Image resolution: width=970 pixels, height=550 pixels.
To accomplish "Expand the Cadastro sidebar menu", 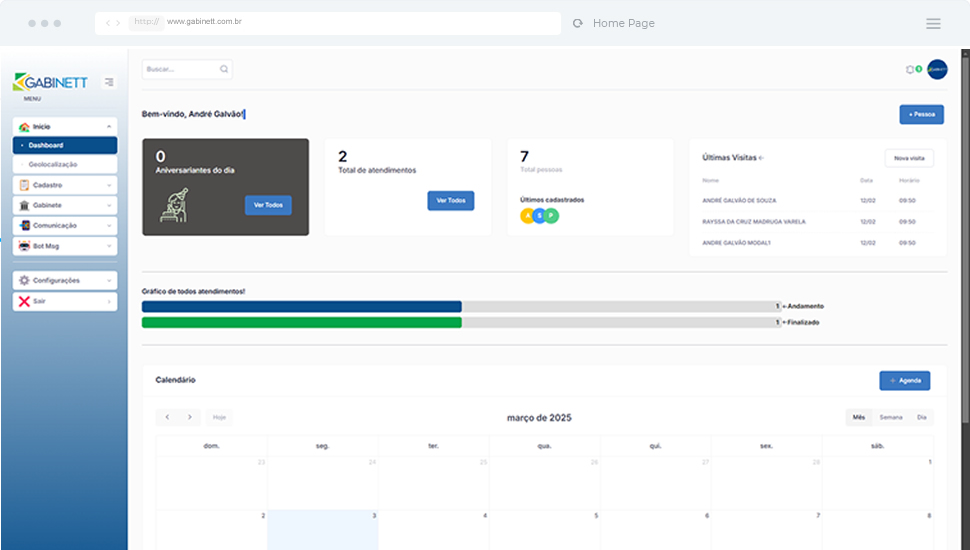I will click(x=65, y=185).
